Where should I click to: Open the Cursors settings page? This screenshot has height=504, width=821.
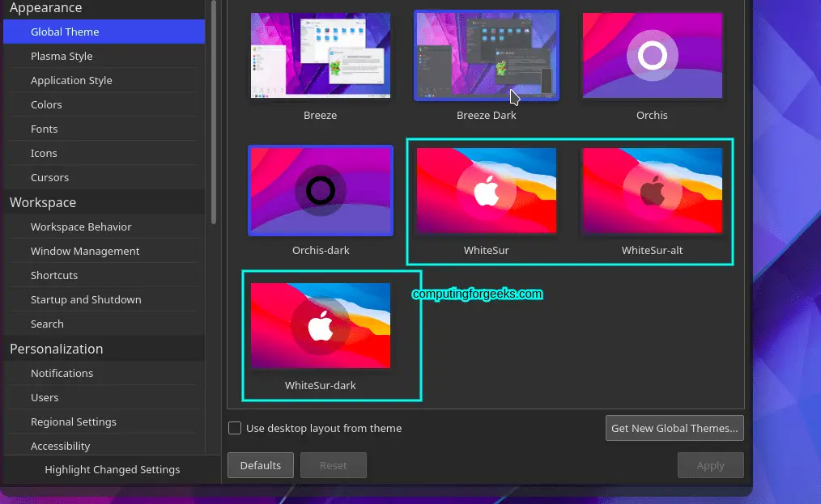click(x=104, y=177)
